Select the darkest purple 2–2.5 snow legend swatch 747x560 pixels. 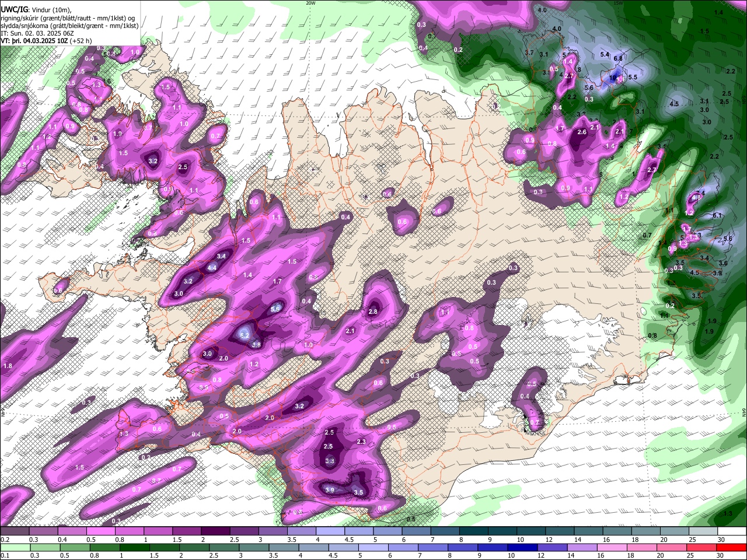point(215,531)
